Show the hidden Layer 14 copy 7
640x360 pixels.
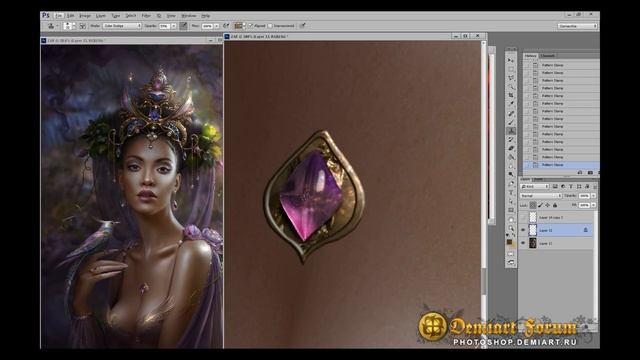(x=523, y=218)
